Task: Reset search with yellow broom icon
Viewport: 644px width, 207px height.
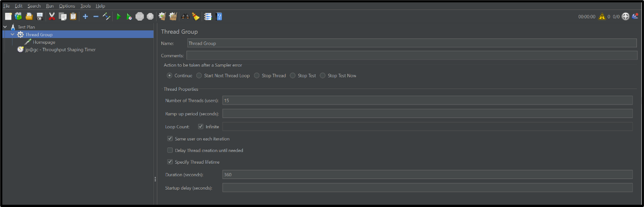Action: pyautogui.click(x=196, y=17)
